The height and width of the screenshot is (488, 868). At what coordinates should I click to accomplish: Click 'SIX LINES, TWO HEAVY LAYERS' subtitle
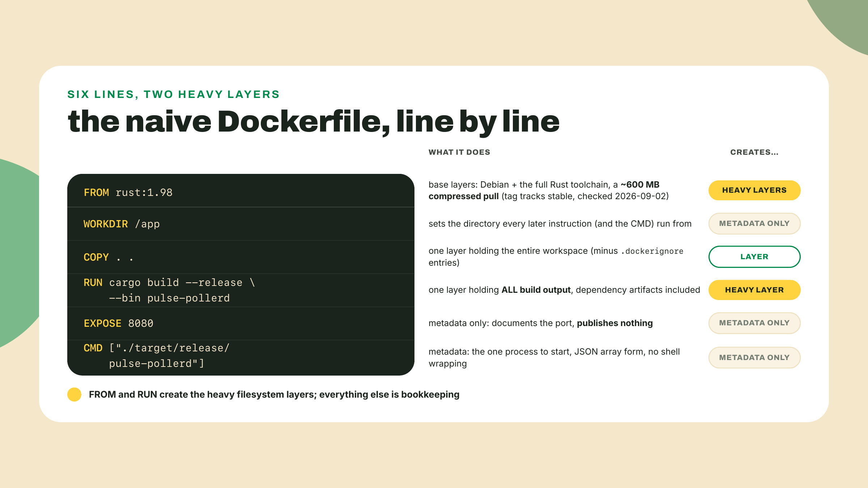pos(174,94)
